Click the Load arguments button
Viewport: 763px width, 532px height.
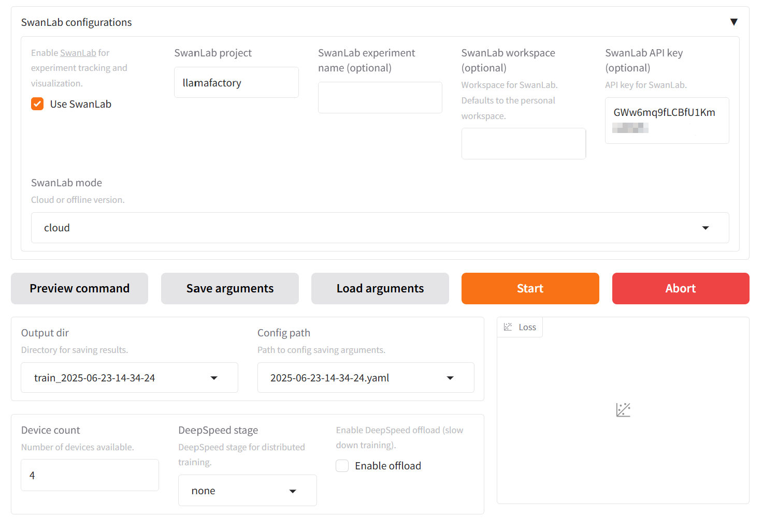point(380,289)
